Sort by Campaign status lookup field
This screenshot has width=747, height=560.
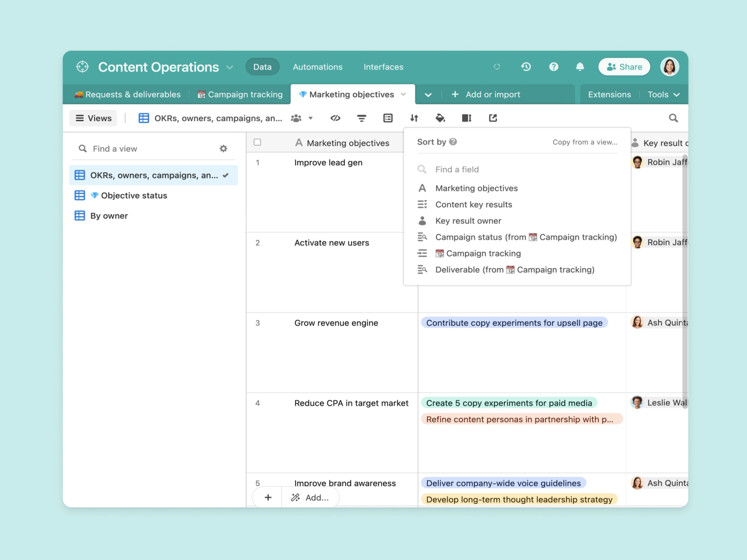coord(517,237)
